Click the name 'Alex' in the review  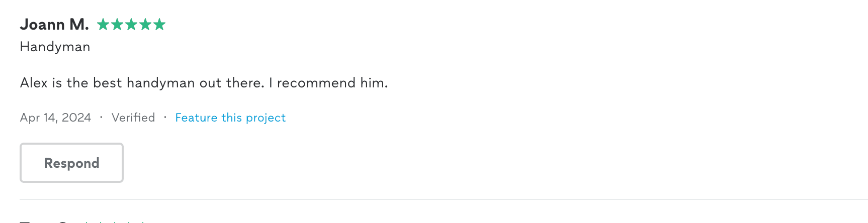34,83
